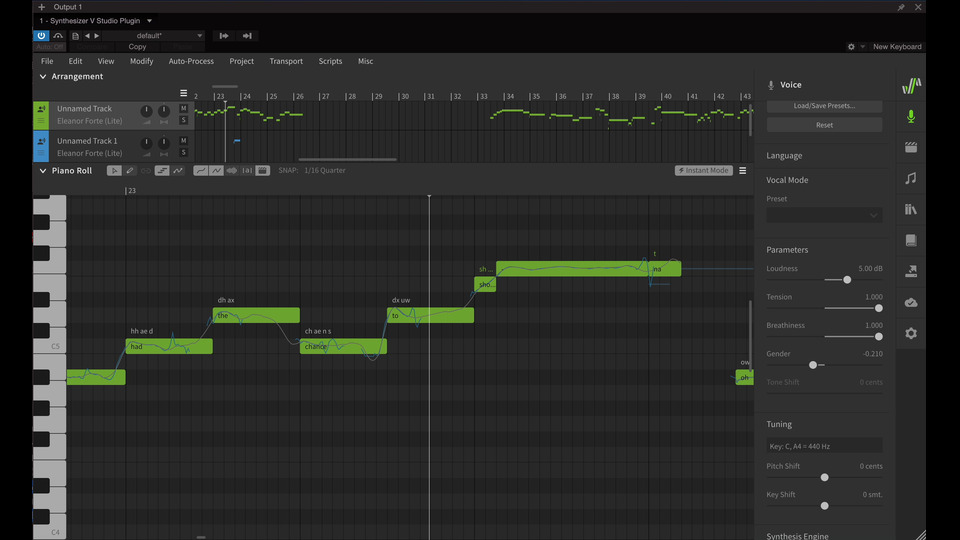Image resolution: width=960 pixels, height=540 pixels.
Task: Toggle retakes clapperboard display in Piano Roll
Action: click(262, 171)
